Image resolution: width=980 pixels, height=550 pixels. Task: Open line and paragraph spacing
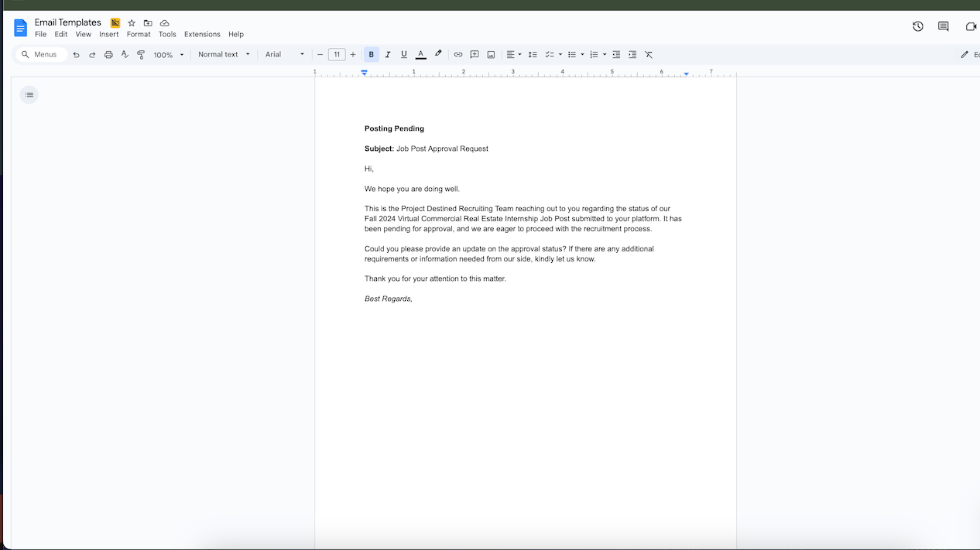click(533, 55)
